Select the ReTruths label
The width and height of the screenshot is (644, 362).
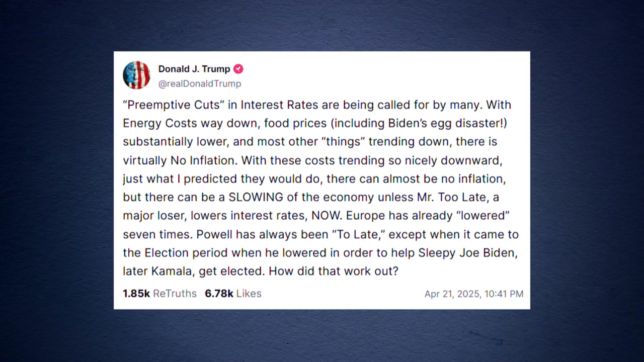(x=175, y=294)
